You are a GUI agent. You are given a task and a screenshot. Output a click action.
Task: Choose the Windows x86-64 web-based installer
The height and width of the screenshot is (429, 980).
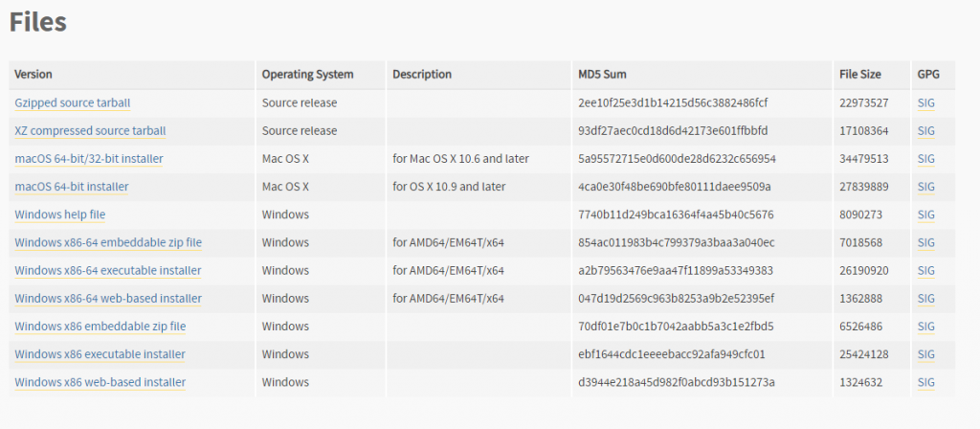coord(108,299)
